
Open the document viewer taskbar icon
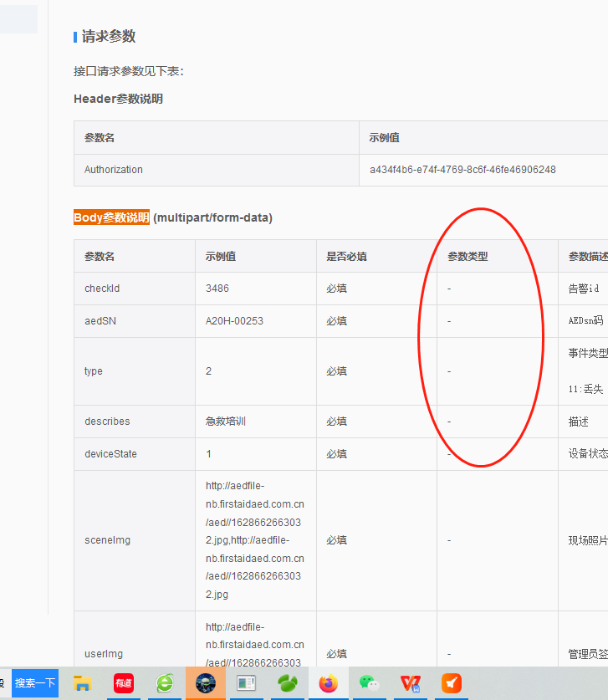point(246,683)
